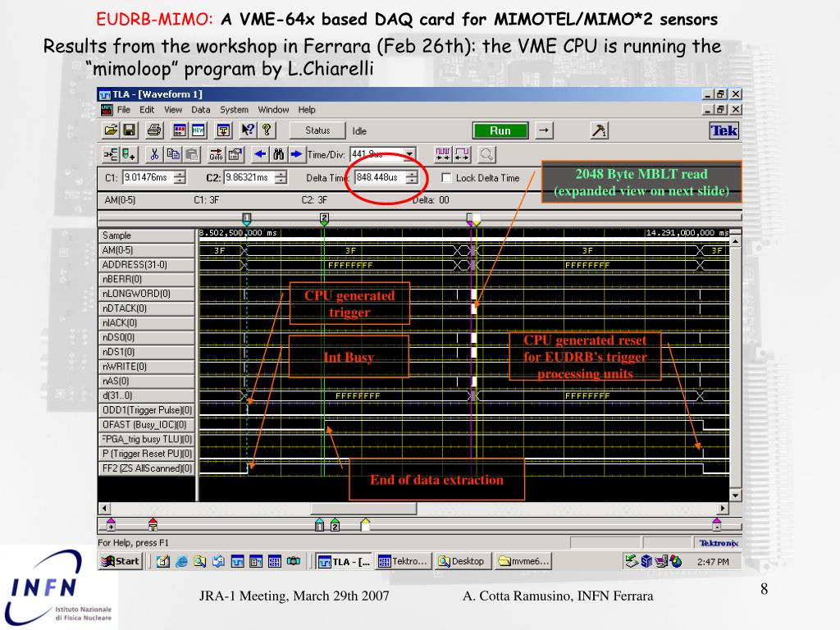This screenshot has height=630, width=840.
Task: Click the C2 cursor value stepper
Action: [281, 177]
